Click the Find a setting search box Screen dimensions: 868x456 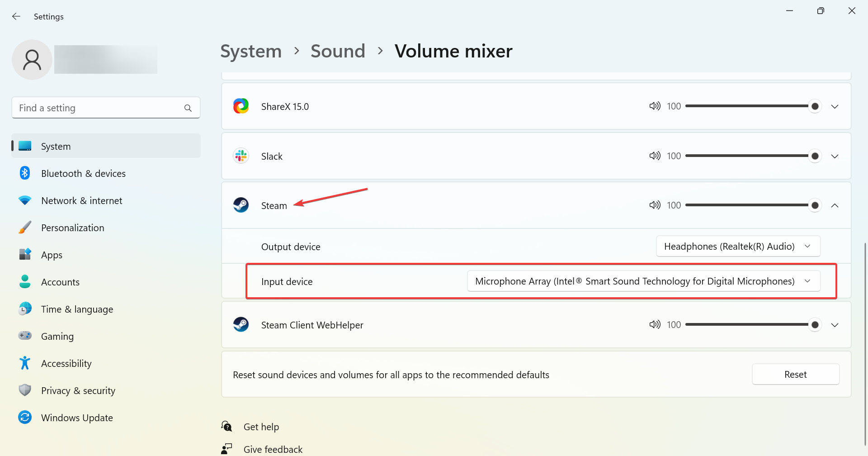coord(106,108)
